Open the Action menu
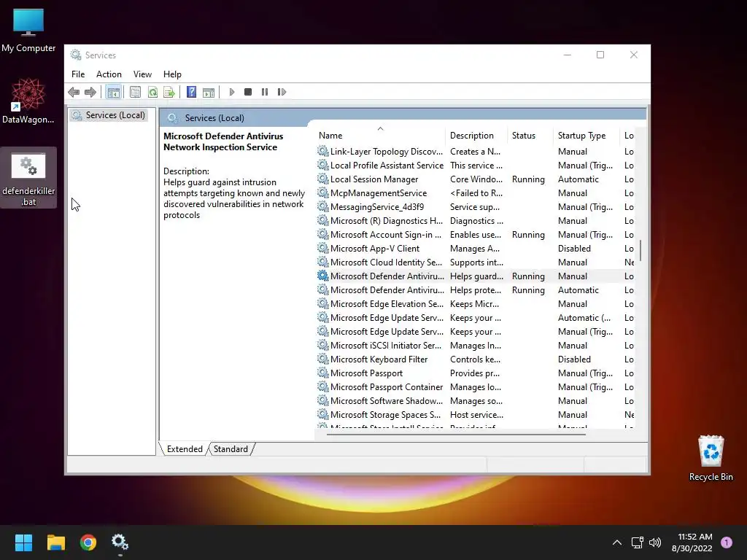Screen dimensions: 747x560 pos(109,74)
